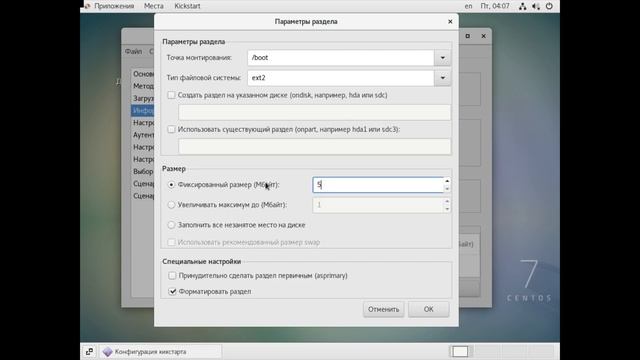
Task: Expand the Точка монтирования dropdown arrow
Action: click(442, 58)
